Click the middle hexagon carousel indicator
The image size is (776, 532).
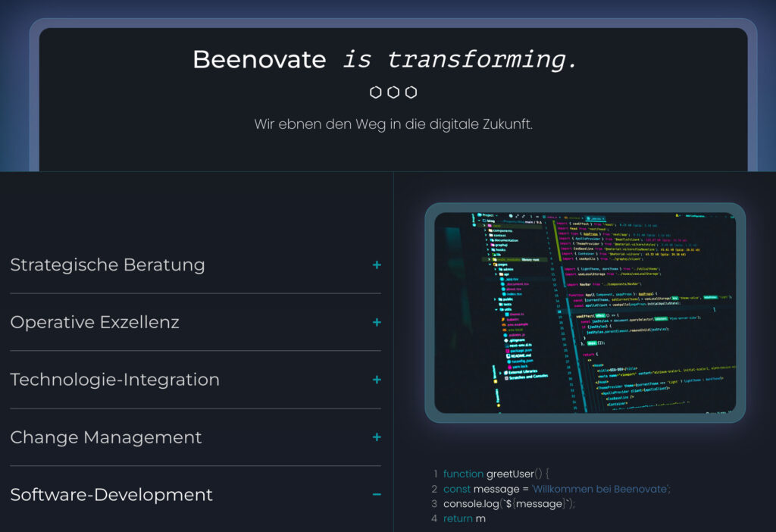tap(394, 91)
